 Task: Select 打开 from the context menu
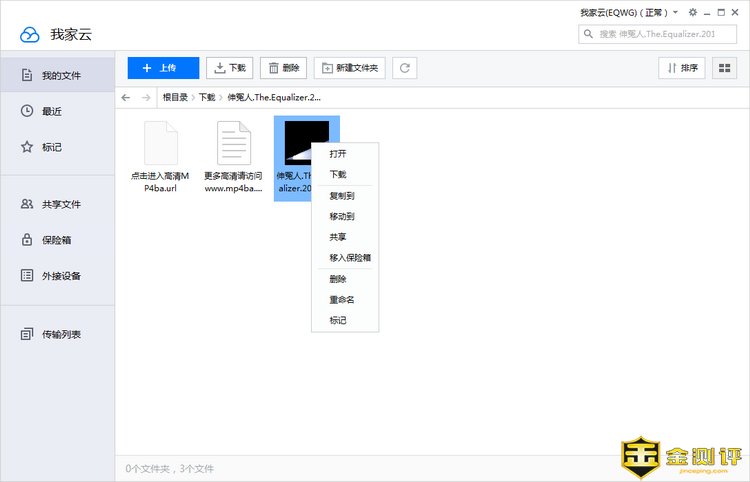coord(338,154)
